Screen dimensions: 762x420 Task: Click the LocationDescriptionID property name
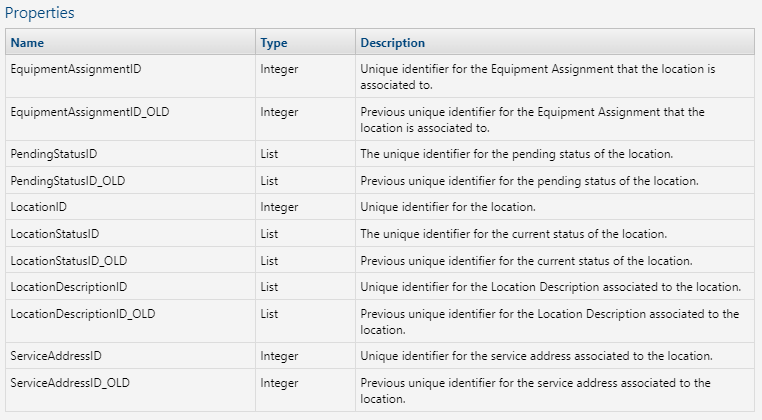(69, 287)
